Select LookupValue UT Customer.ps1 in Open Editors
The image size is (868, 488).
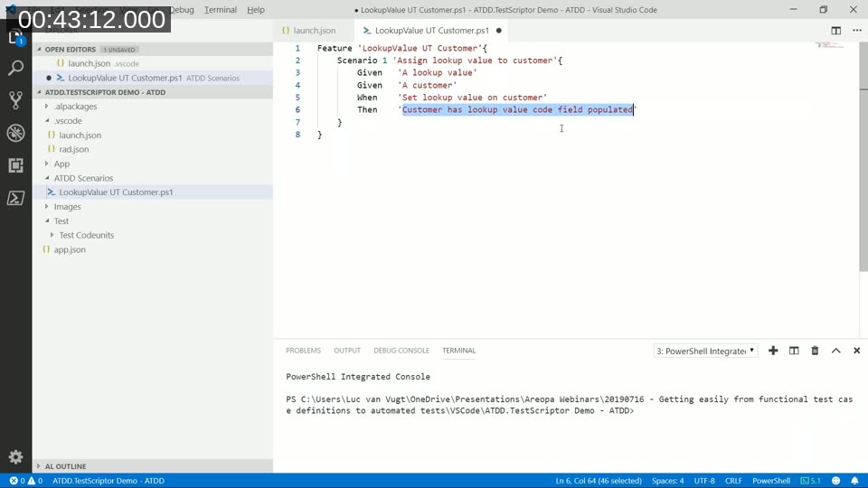point(153,78)
